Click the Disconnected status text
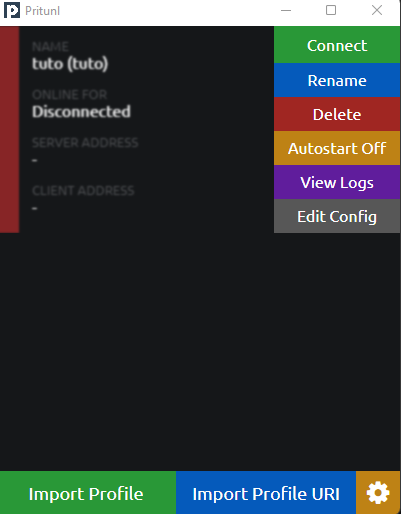 pos(81,112)
